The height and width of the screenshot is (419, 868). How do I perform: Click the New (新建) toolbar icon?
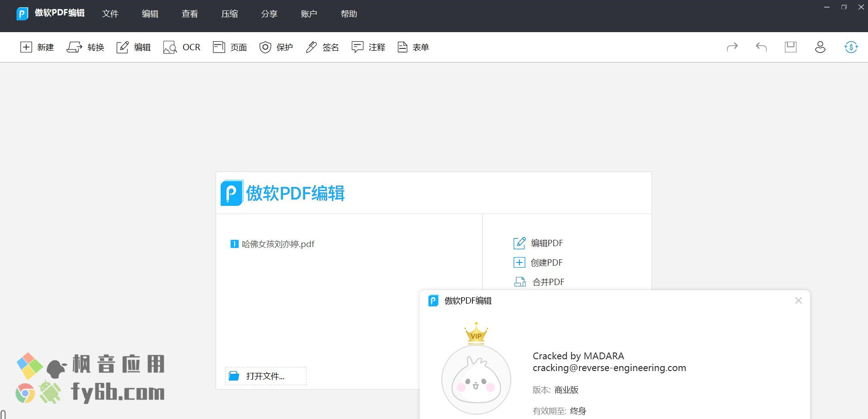click(26, 47)
